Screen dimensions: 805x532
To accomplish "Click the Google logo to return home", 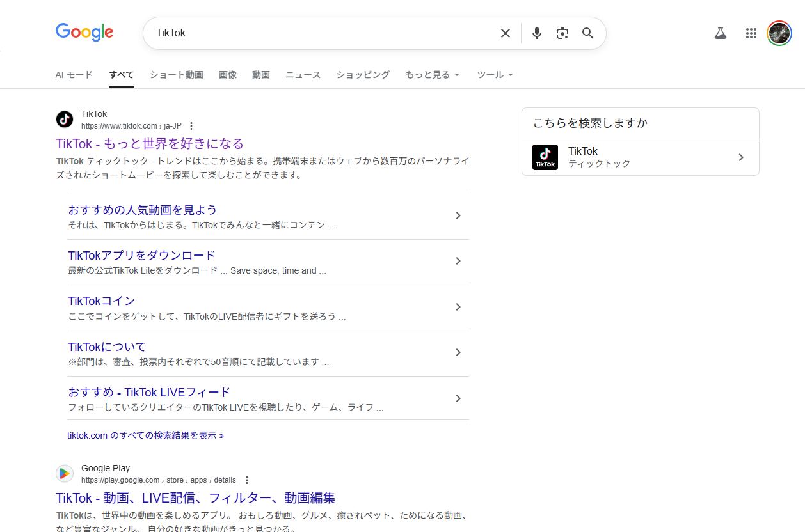I will (84, 33).
